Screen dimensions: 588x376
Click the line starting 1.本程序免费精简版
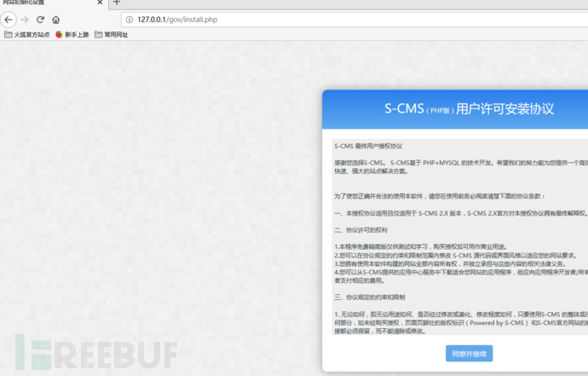point(421,246)
